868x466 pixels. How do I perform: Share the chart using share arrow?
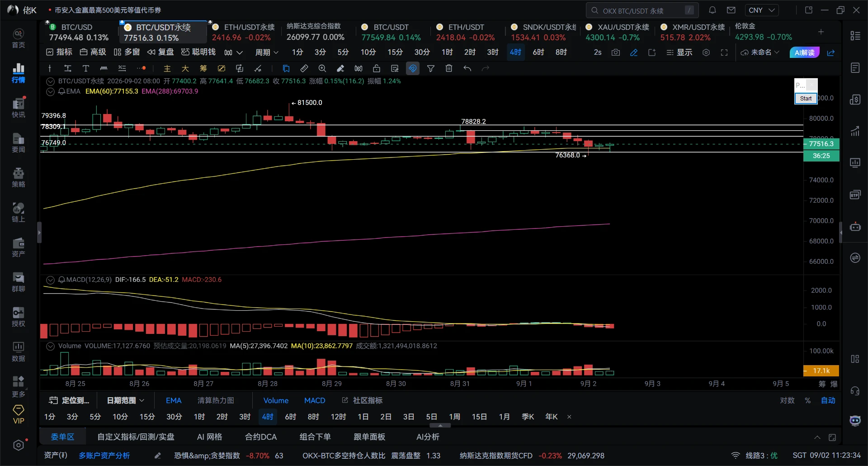[x=831, y=52]
